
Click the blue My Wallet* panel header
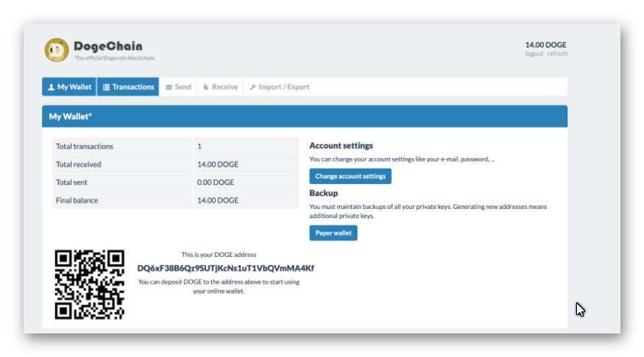pyautogui.click(x=304, y=116)
